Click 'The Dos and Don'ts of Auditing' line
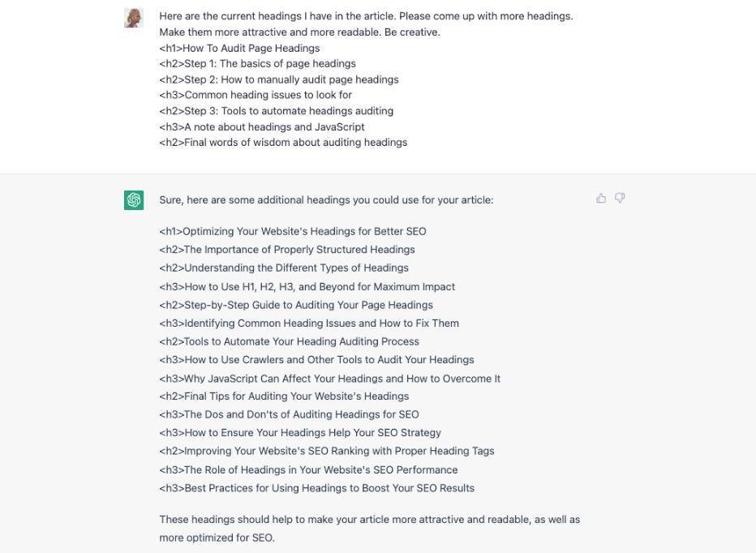This screenshot has height=553, width=756. click(289, 414)
